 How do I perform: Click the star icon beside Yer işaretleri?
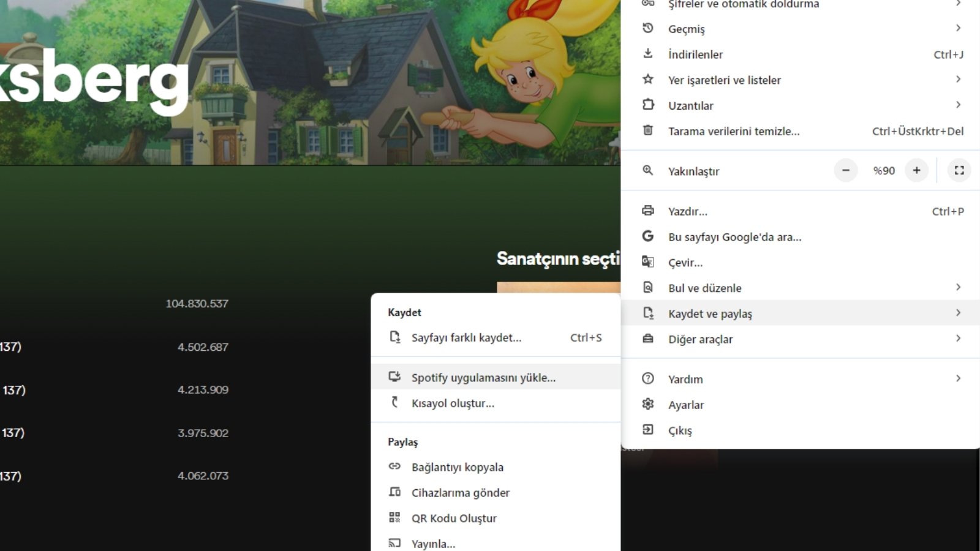click(647, 80)
